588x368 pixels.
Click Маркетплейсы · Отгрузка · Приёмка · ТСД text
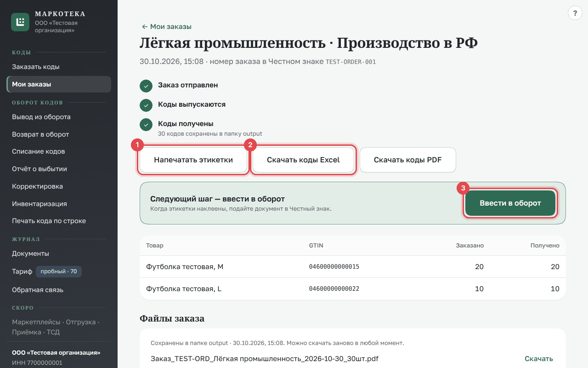(x=56, y=327)
